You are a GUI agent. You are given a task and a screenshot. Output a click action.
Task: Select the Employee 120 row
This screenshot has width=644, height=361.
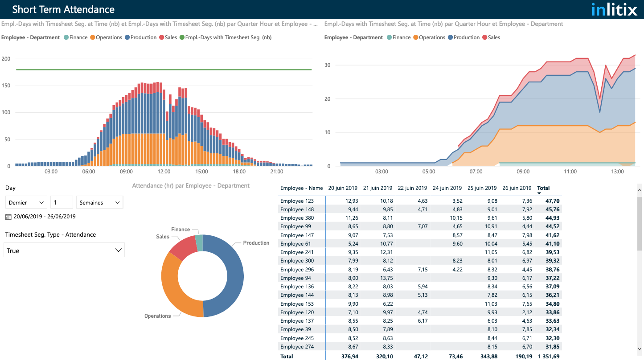tap(420, 312)
